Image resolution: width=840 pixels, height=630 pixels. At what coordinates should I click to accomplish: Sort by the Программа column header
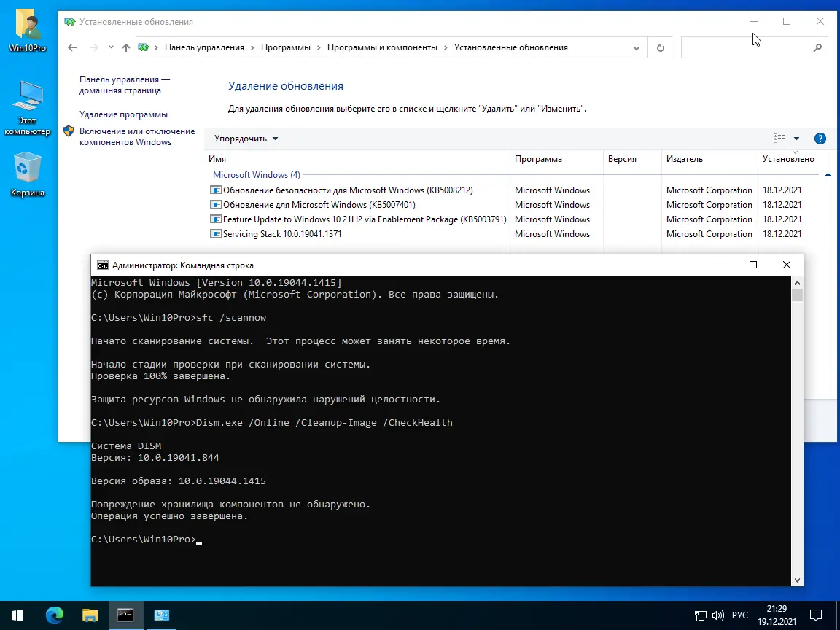pos(556,159)
